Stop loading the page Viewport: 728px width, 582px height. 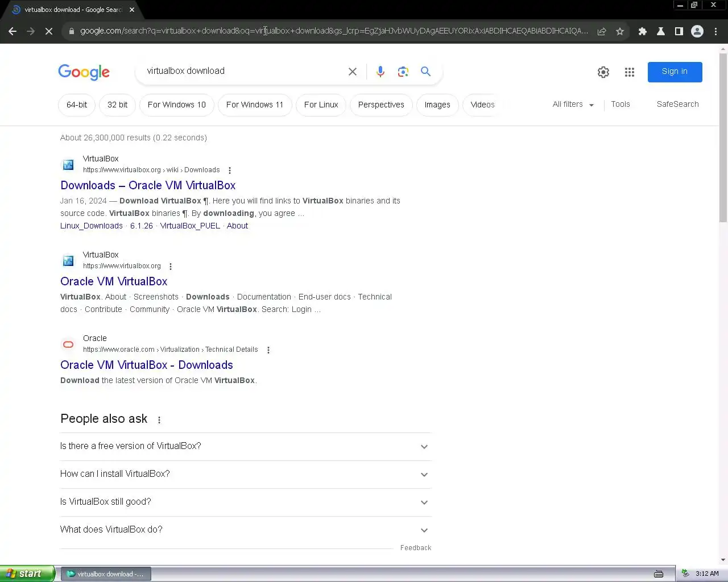[49, 31]
